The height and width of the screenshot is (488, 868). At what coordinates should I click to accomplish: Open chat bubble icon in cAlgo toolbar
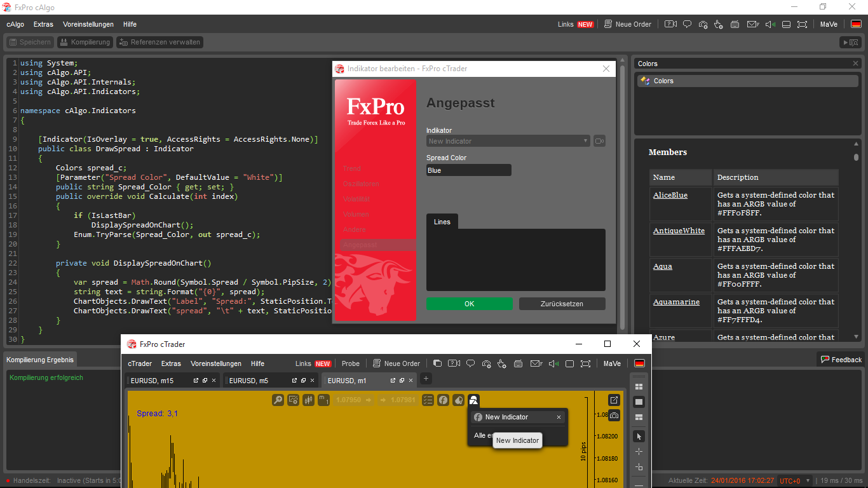point(687,24)
